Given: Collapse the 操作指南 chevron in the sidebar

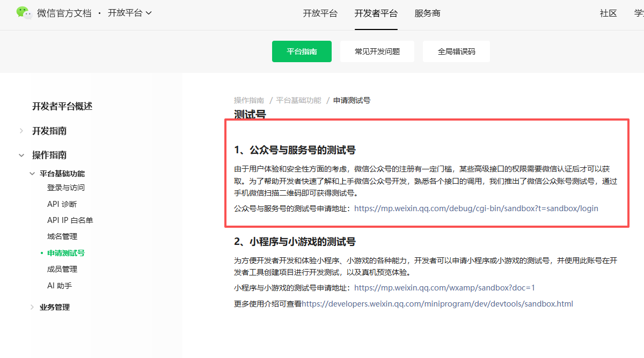Looking at the screenshot, I should pos(21,155).
